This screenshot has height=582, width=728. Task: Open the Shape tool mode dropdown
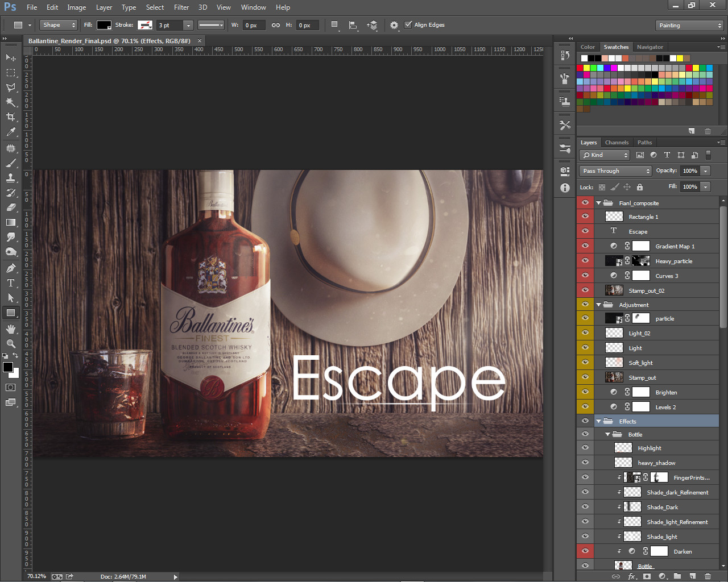pos(59,25)
